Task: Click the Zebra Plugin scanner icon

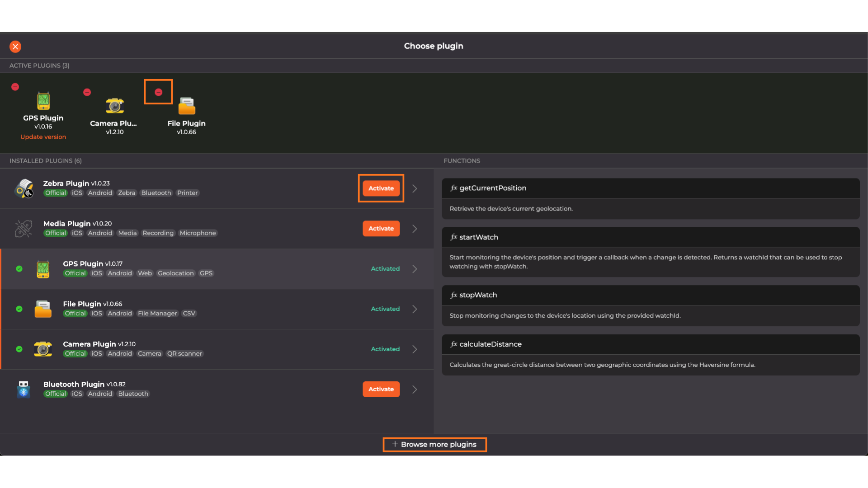Action: 24,188
